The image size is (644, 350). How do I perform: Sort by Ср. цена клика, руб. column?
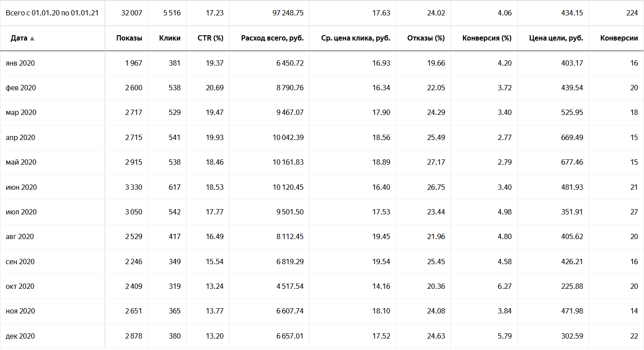click(356, 38)
